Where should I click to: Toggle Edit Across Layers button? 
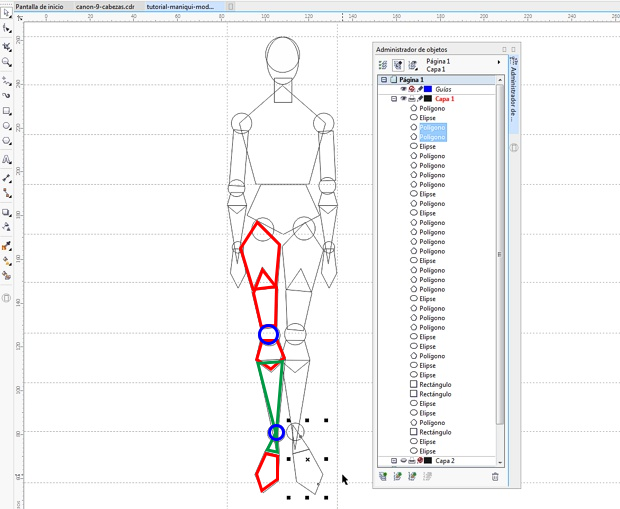398,65
